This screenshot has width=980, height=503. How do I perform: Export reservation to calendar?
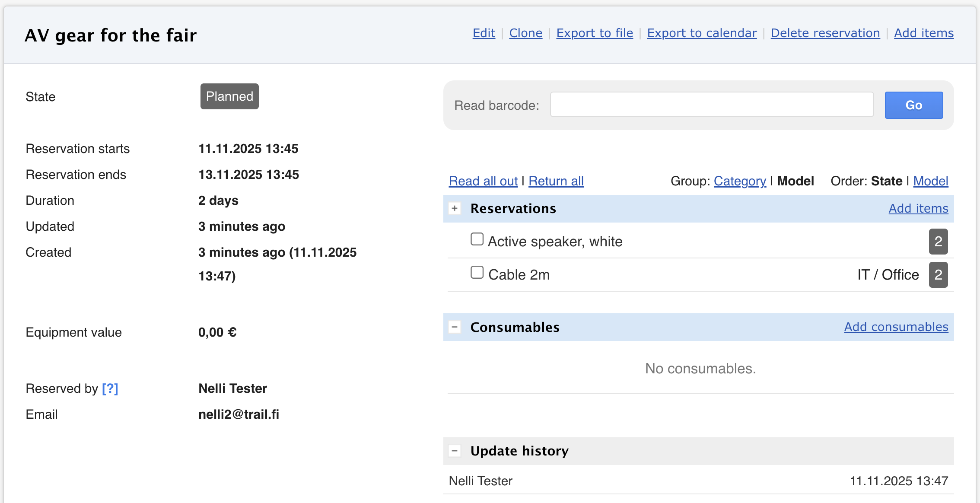pyautogui.click(x=702, y=33)
